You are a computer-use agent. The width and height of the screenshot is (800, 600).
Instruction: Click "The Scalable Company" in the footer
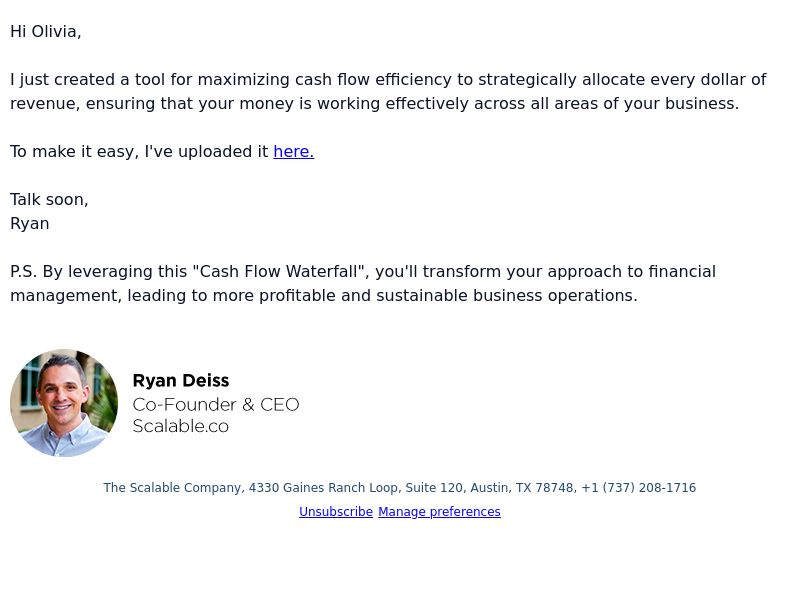tap(174, 488)
